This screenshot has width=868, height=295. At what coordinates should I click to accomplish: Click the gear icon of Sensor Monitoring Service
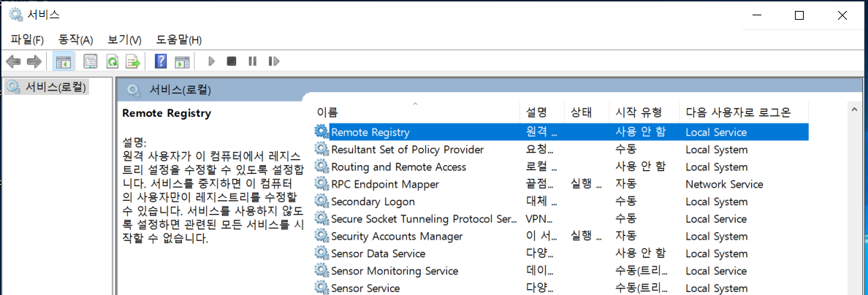point(321,271)
